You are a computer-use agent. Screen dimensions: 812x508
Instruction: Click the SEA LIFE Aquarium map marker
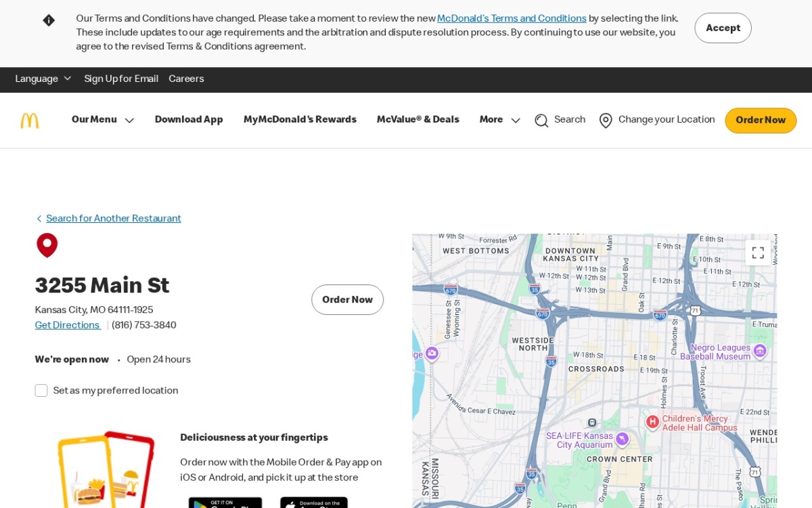622,439
